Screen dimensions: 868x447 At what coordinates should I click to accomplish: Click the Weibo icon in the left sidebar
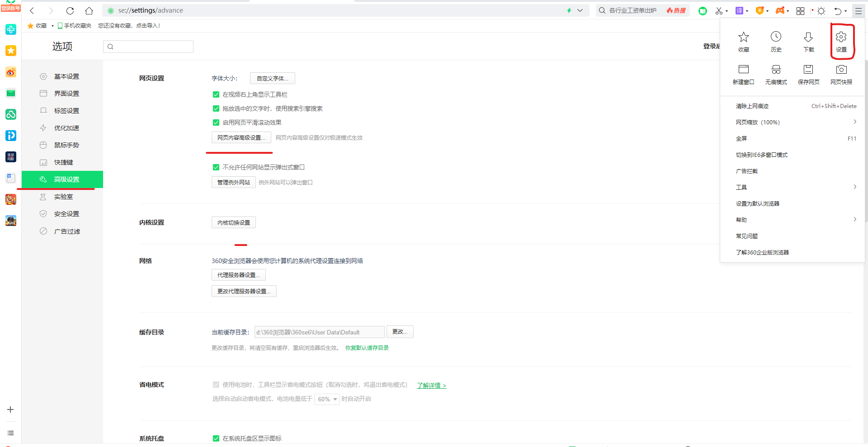tap(11, 72)
